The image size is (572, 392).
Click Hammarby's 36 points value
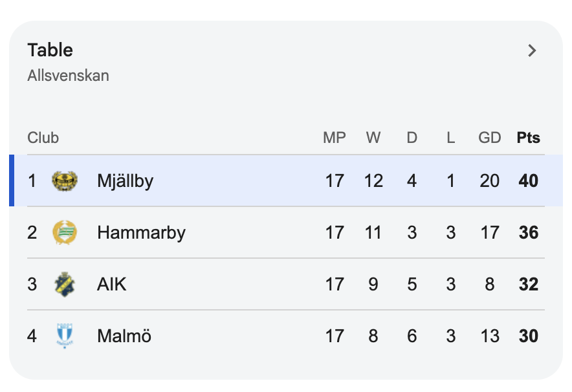point(528,233)
